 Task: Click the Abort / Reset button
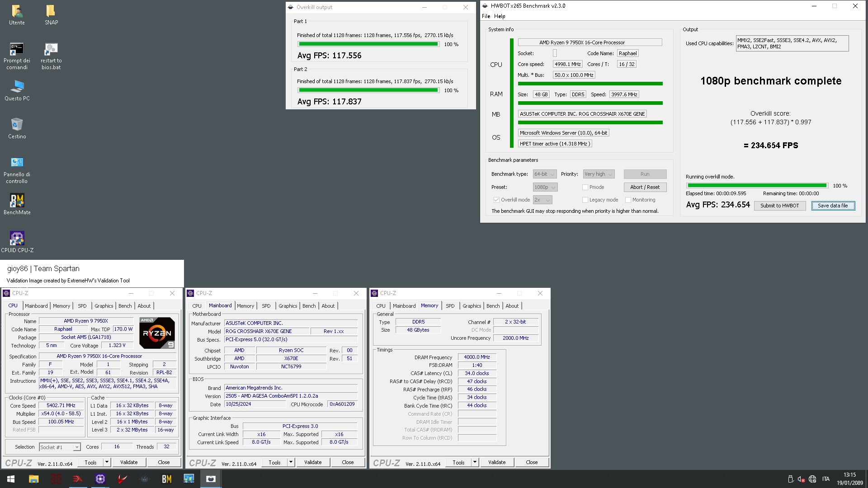click(x=645, y=187)
